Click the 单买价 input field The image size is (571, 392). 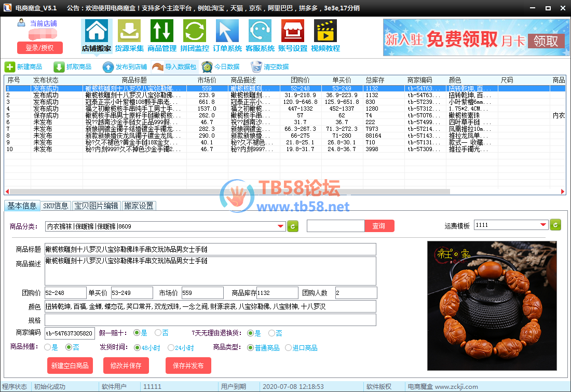pyautogui.click(x=132, y=292)
